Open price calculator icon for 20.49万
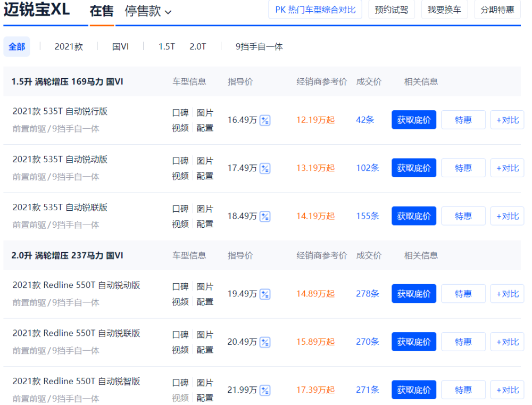This screenshot has height=405, width=532. tap(264, 342)
